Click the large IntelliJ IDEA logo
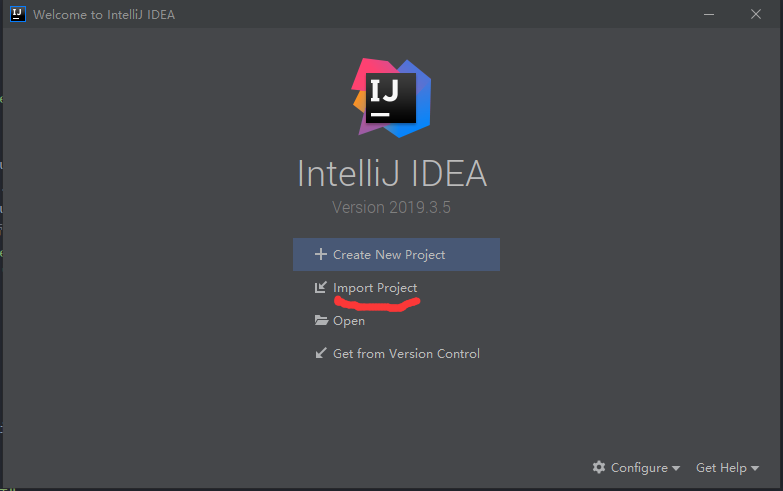The image size is (783, 491). pos(392,97)
